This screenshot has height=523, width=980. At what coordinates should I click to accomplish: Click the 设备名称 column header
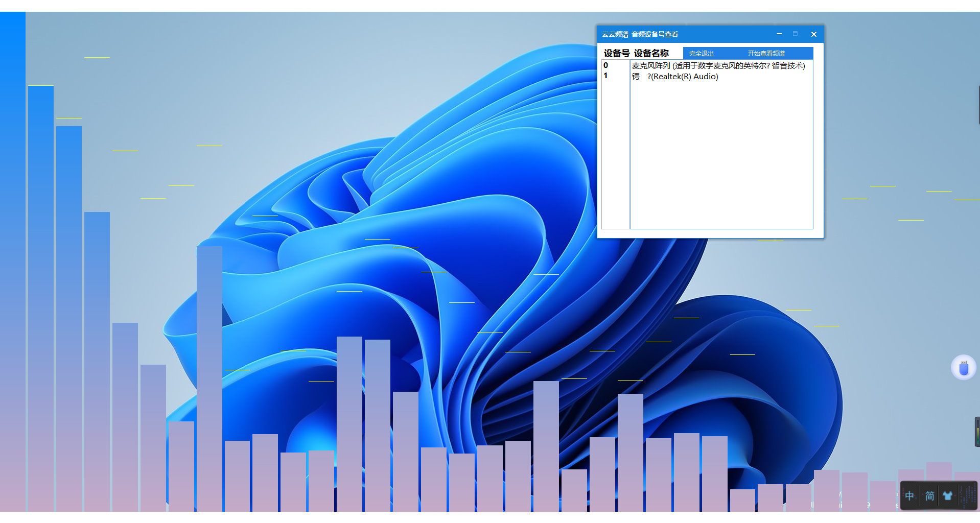tap(651, 53)
